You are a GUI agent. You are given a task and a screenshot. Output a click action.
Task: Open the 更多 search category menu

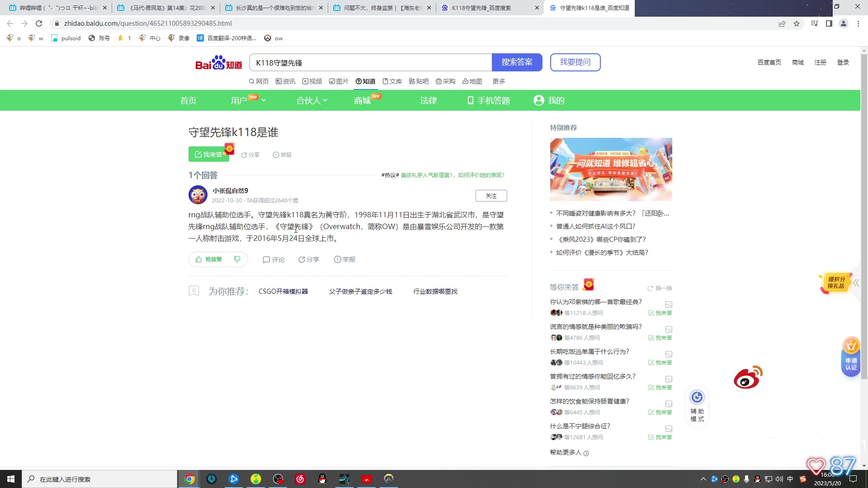499,81
